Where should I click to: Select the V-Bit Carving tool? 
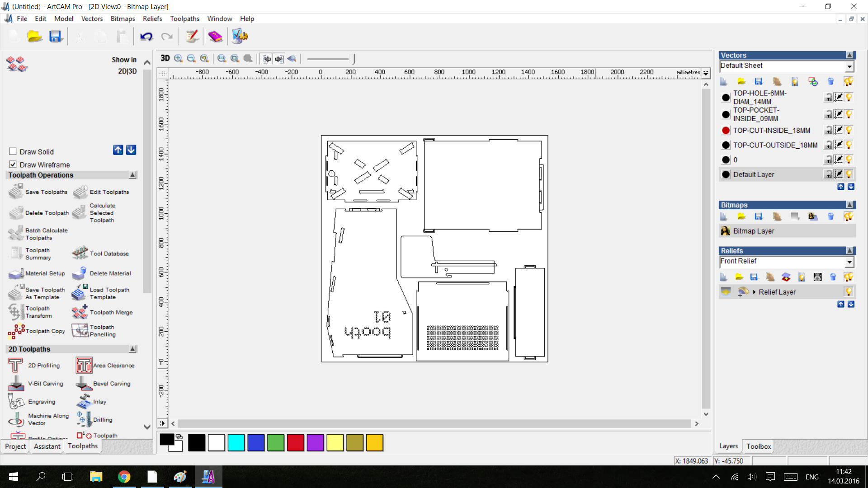coord(16,383)
